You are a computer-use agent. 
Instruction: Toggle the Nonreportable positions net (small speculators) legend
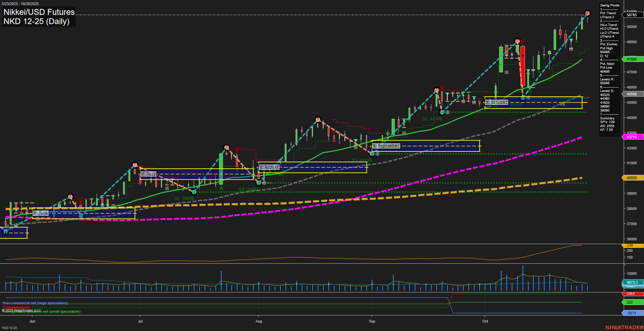pyautogui.click(x=41, y=311)
